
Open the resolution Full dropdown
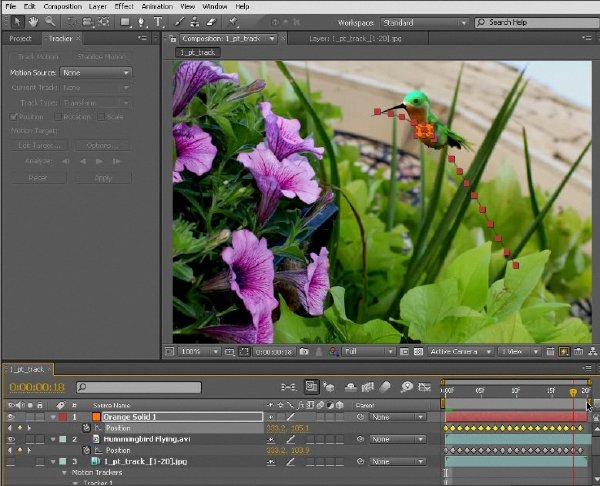[368, 351]
